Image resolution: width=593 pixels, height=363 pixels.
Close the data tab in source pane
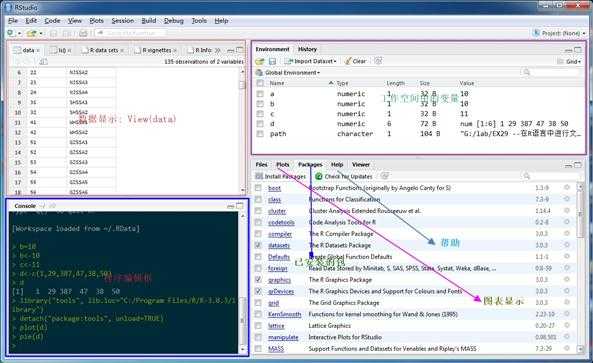point(38,50)
